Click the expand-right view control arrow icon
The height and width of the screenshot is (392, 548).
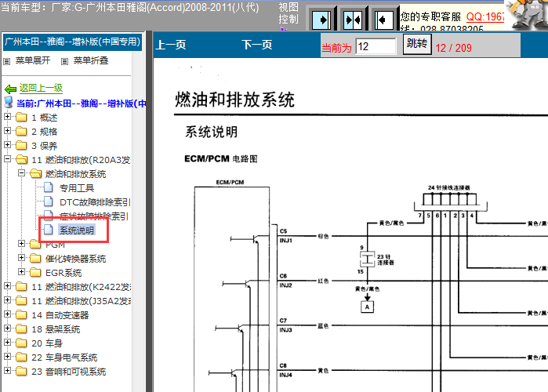(x=321, y=20)
